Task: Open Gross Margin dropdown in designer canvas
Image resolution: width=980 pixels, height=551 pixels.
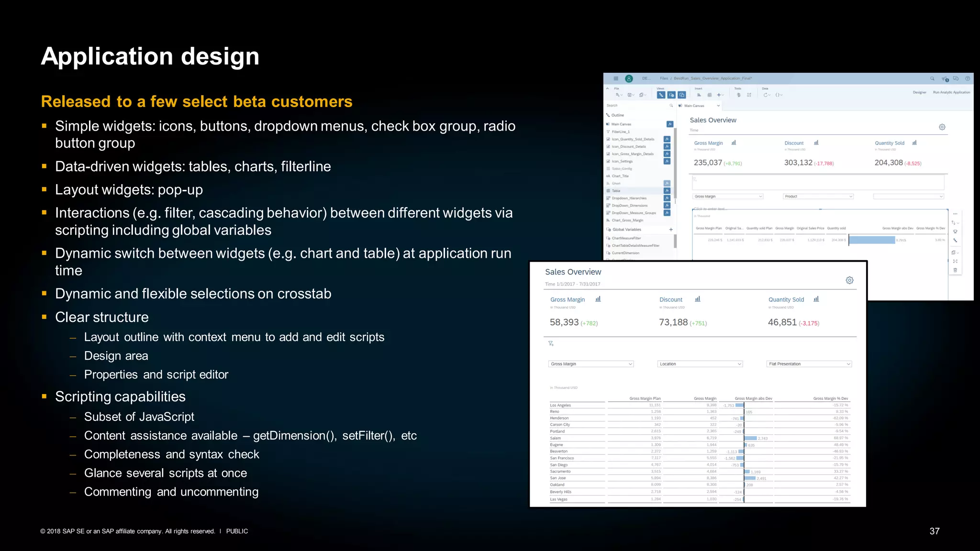Action: click(x=728, y=197)
